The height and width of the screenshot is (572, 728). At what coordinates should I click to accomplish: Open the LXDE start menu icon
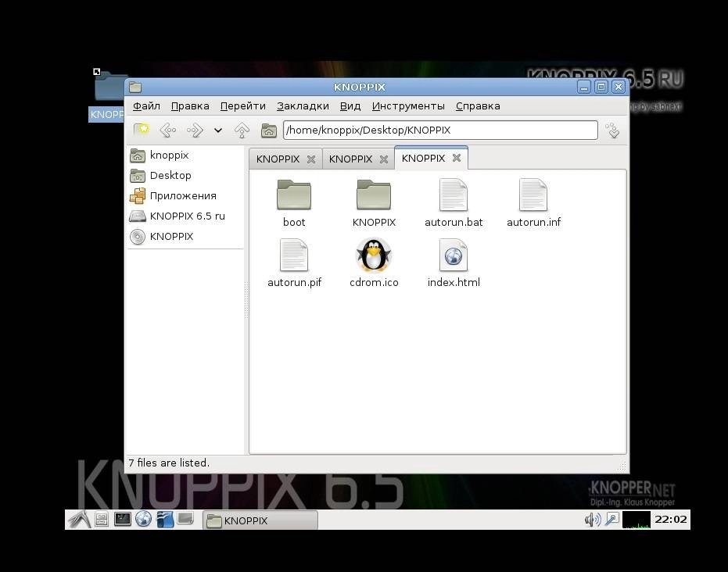coord(80,519)
